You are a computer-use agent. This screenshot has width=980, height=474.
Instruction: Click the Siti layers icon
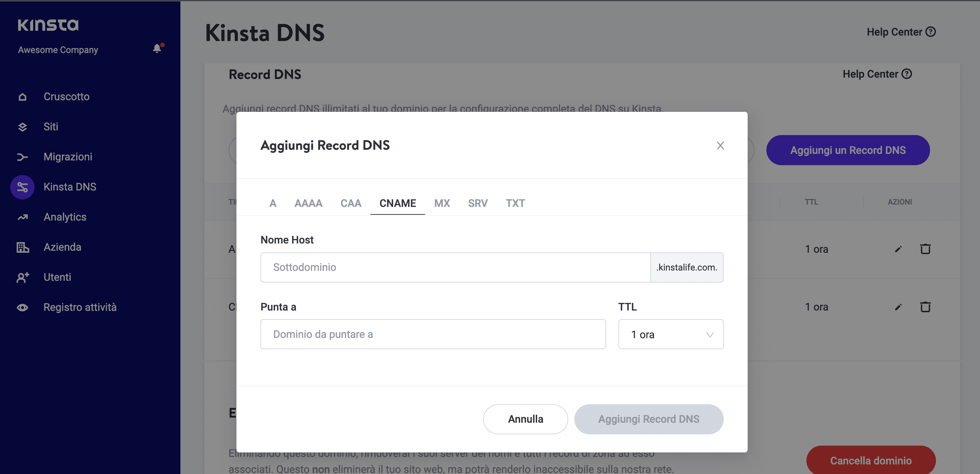click(23, 127)
